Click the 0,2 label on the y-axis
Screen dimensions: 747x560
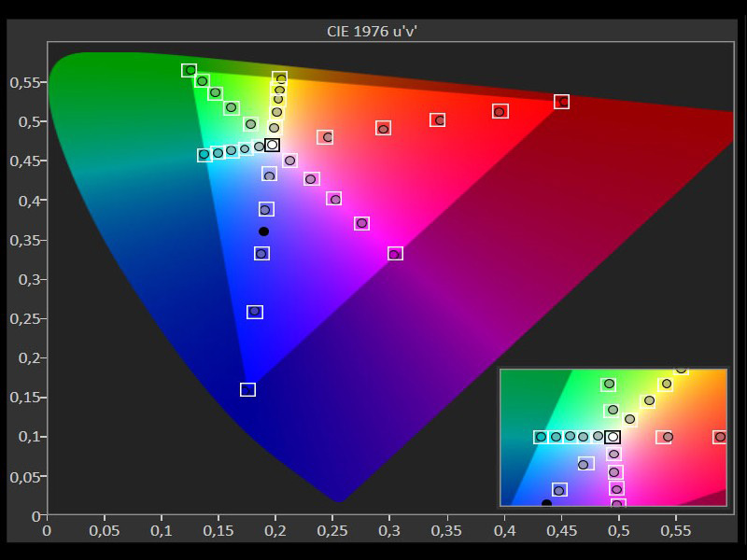click(31, 358)
